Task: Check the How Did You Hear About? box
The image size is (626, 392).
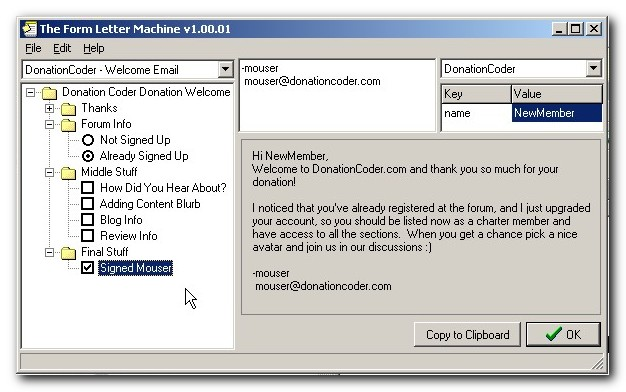Action: pyautogui.click(x=87, y=188)
